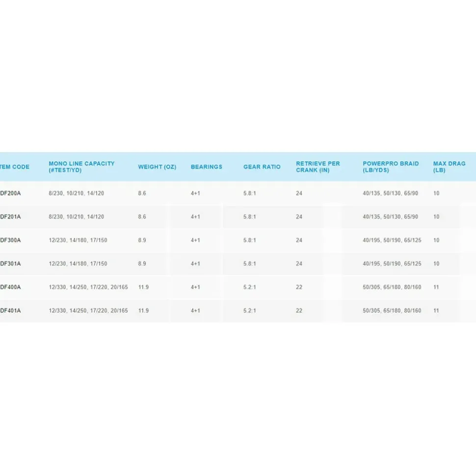Click the Retrieve Per Crank column header
This screenshot has height=476, width=476.
click(x=318, y=167)
